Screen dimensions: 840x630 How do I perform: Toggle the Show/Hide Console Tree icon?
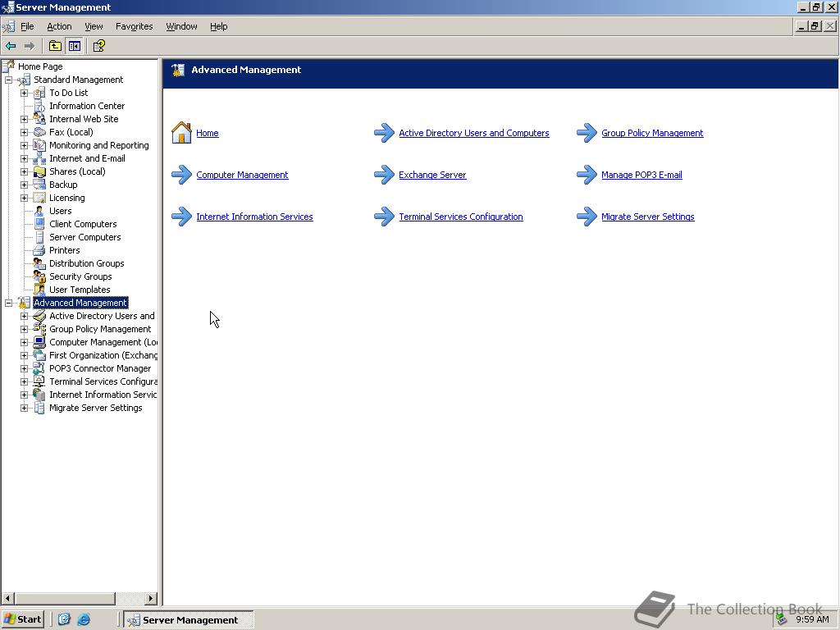click(x=74, y=46)
